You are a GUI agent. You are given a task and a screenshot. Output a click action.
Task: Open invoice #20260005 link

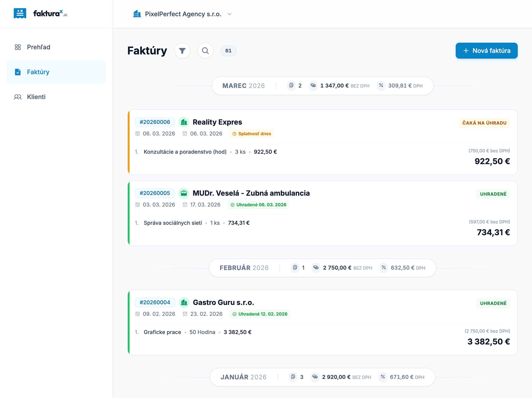155,193
